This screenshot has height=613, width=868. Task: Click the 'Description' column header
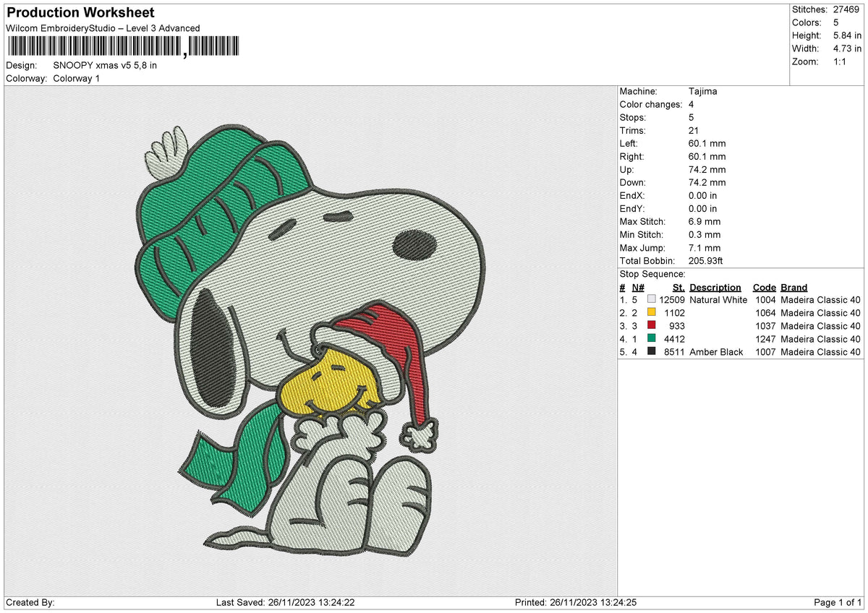tap(715, 288)
